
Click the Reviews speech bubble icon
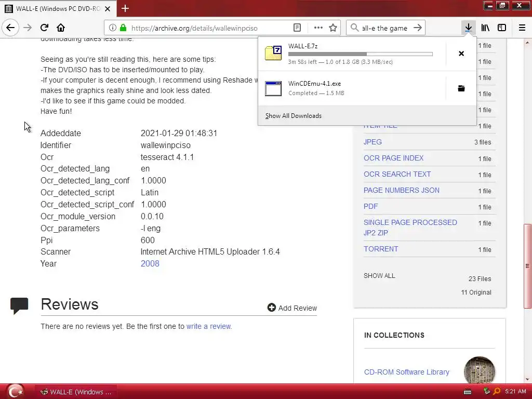[19, 305]
